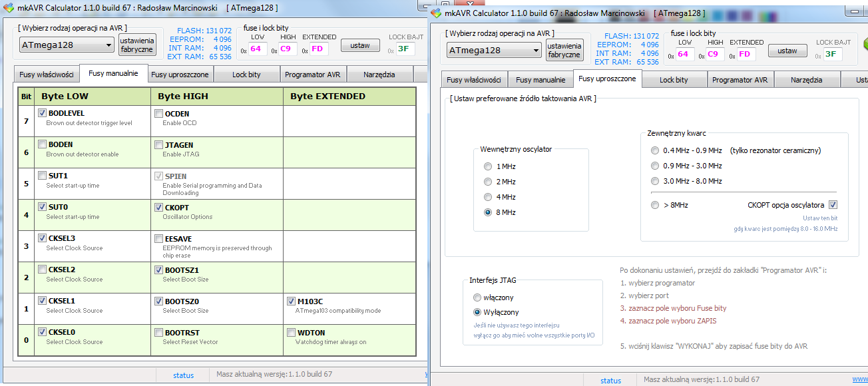Click 'ustawienia fabryczne' button in left window

(137, 45)
